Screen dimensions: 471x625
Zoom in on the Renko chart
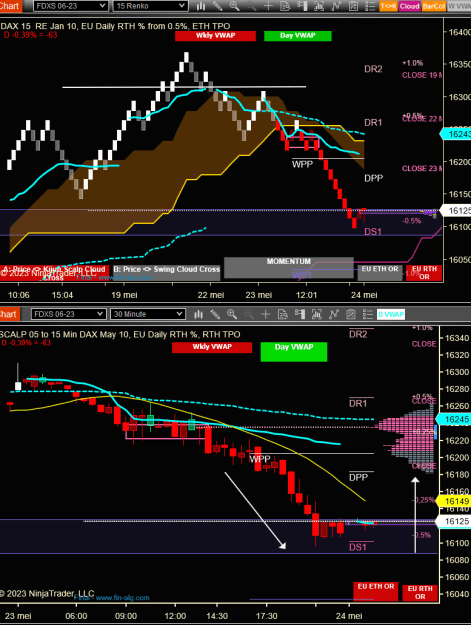point(234,6)
